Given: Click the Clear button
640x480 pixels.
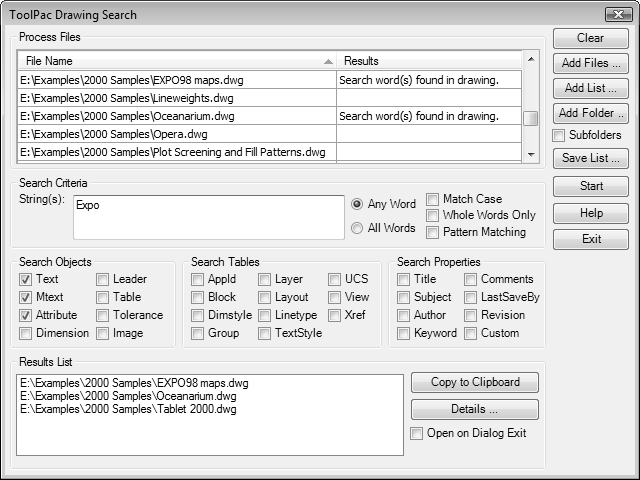Looking at the screenshot, I should [591, 38].
